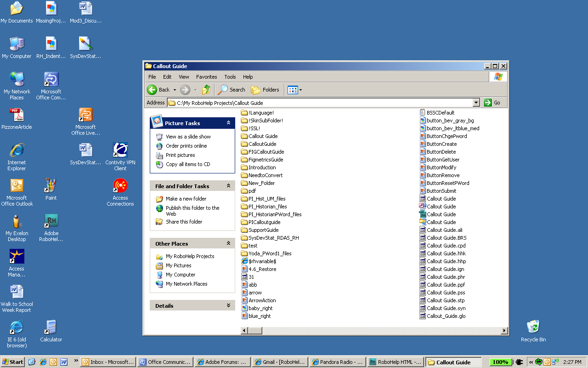Open Paint from the desktop
The width and height of the screenshot is (588, 368).
click(x=51, y=186)
